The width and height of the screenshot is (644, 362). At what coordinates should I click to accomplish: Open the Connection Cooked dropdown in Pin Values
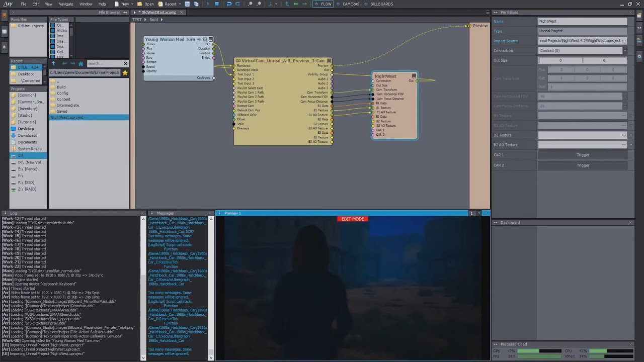click(624, 50)
